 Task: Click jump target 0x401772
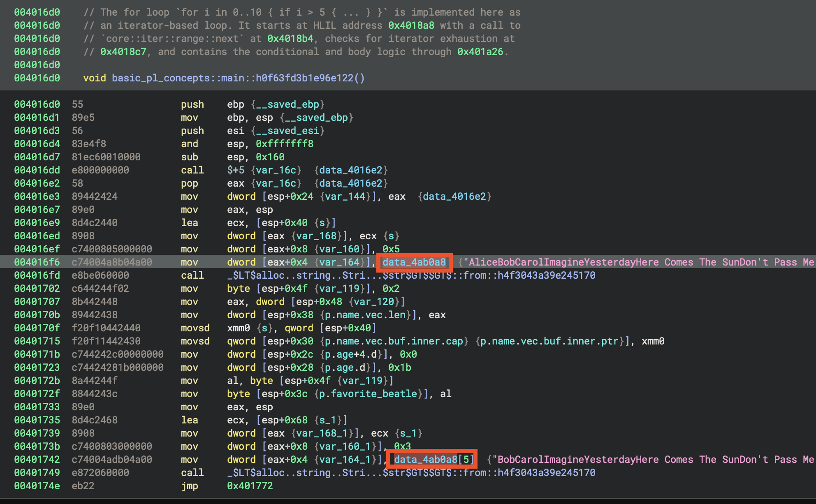click(x=250, y=486)
